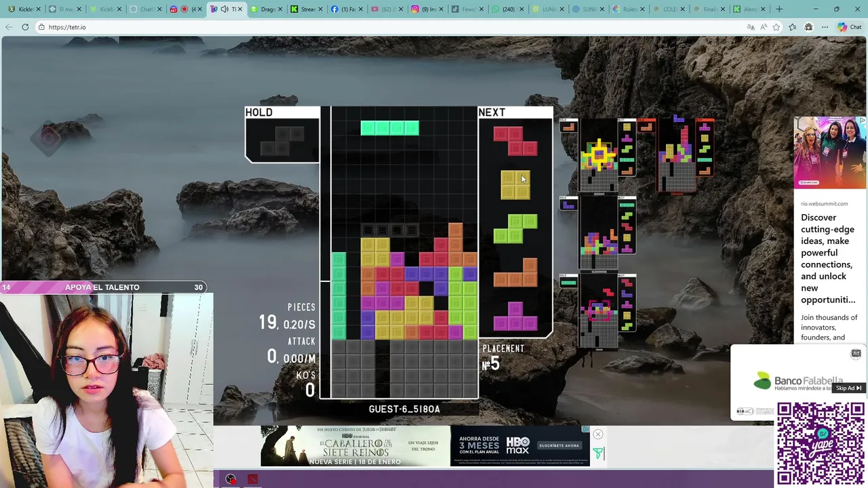Reload the tetr.io page
This screenshot has height=488, width=868.
tap(25, 27)
